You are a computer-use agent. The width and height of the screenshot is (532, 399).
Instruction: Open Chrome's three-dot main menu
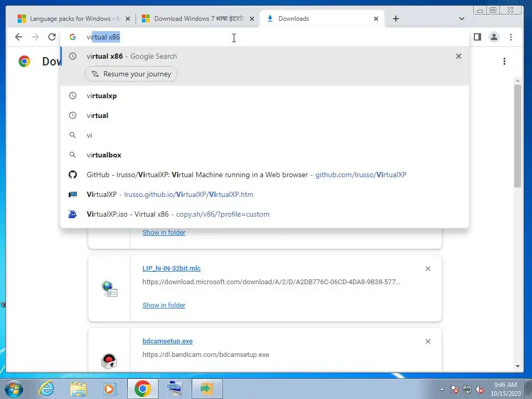(511, 37)
